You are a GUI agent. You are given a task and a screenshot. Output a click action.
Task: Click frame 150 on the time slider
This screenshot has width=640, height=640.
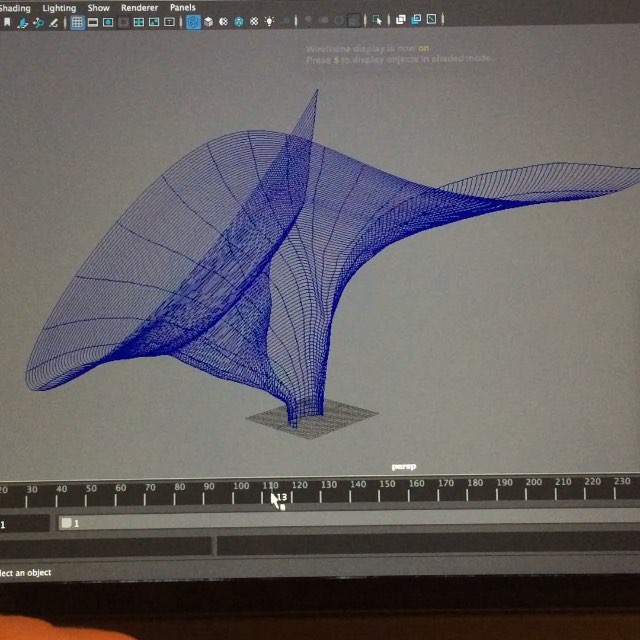(x=387, y=490)
